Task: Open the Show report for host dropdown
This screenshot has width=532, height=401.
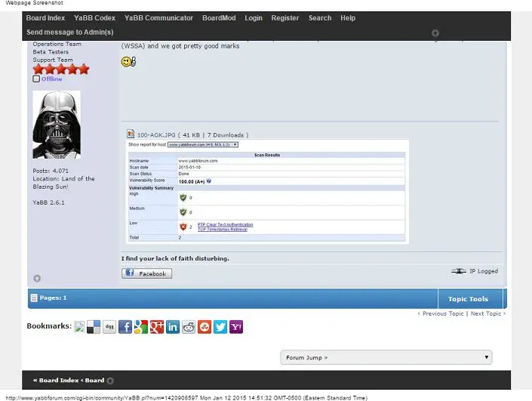Action: (203, 145)
